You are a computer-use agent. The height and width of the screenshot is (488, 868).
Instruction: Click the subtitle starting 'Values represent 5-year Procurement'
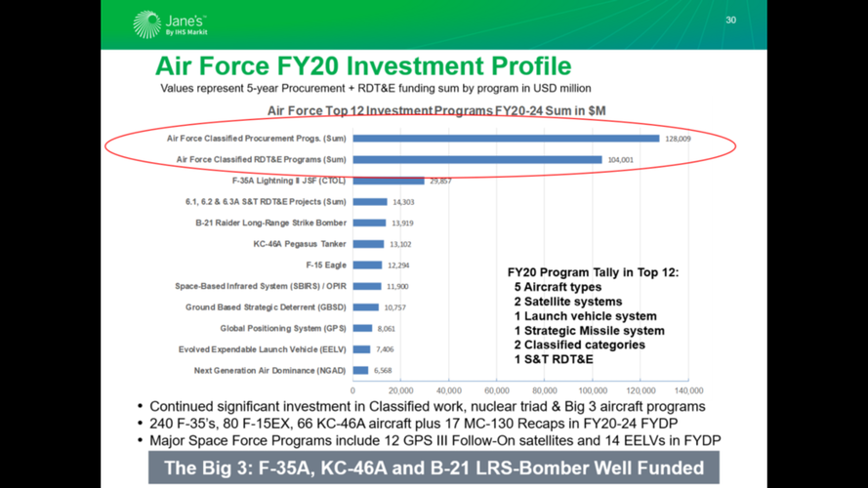[375, 89]
